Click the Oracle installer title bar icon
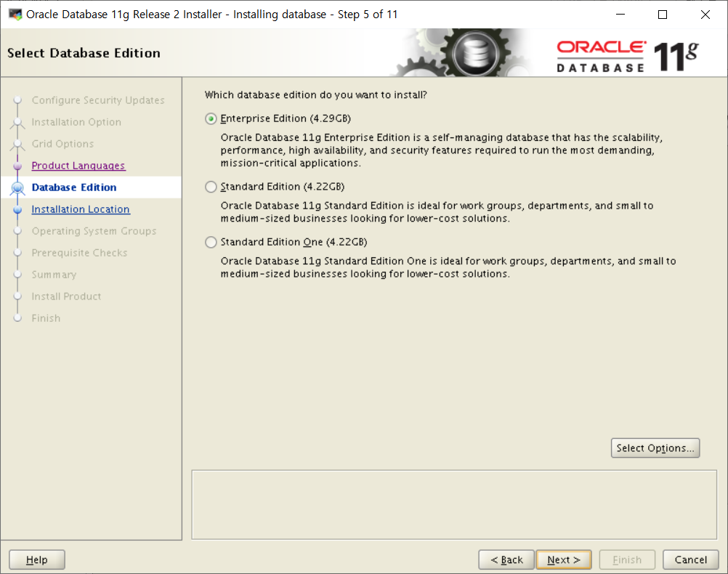 click(x=15, y=15)
